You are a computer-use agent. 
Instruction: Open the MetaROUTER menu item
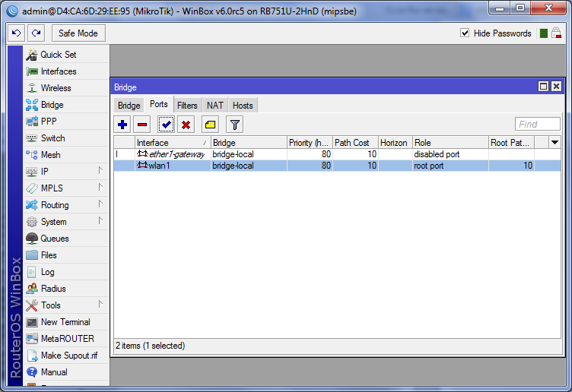click(x=66, y=339)
